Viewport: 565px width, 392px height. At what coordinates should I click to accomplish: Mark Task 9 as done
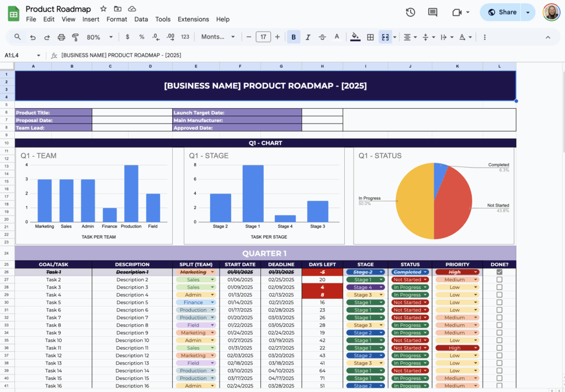click(499, 332)
